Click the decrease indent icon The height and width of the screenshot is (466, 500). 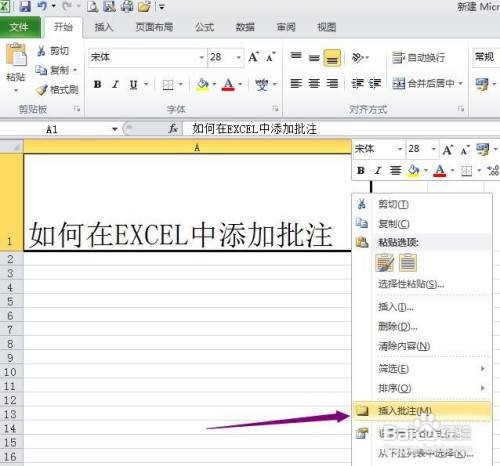pos(357,83)
